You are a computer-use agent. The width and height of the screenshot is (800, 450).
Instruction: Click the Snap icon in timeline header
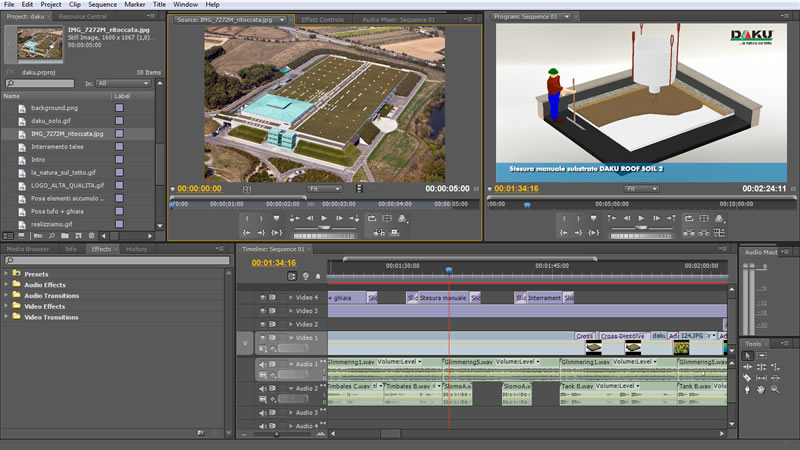(x=294, y=276)
